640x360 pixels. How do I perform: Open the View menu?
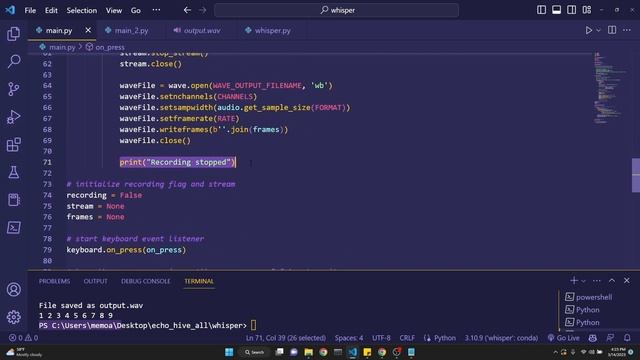pyautogui.click(x=114, y=10)
